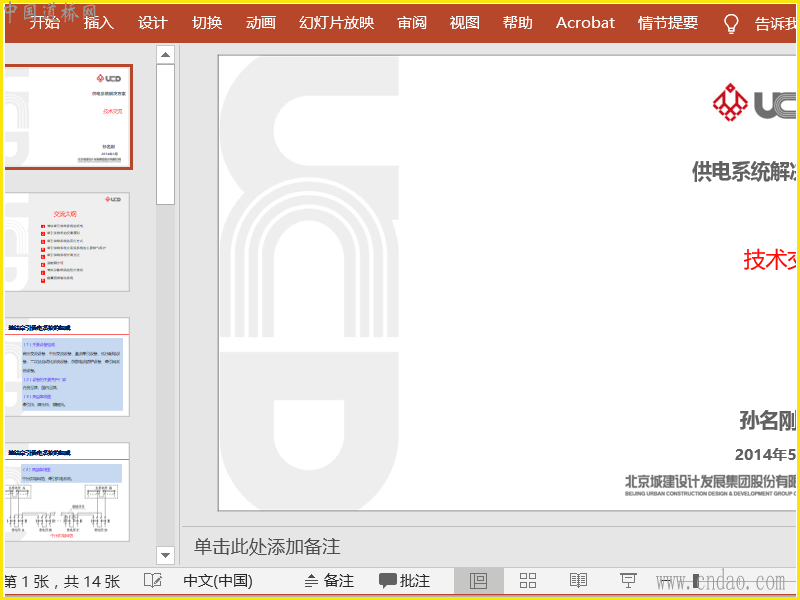Toggle the 备注 notes pane button
The image size is (800, 600).
329,581
